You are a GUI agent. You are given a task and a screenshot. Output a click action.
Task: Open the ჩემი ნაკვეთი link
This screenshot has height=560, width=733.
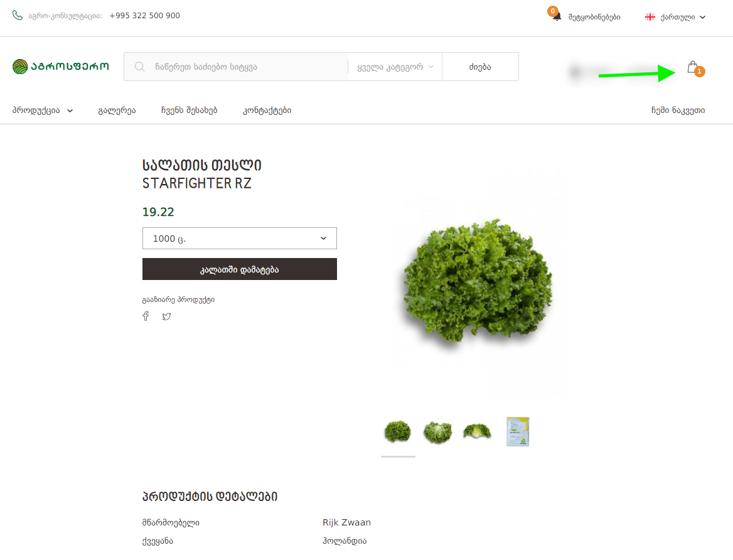[678, 110]
